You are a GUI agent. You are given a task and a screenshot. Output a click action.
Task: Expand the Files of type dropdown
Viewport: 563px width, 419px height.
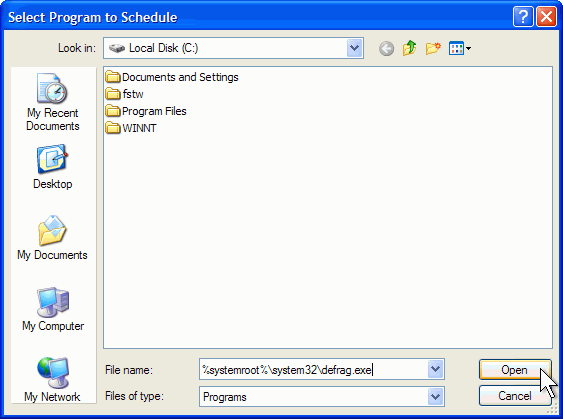(x=435, y=397)
